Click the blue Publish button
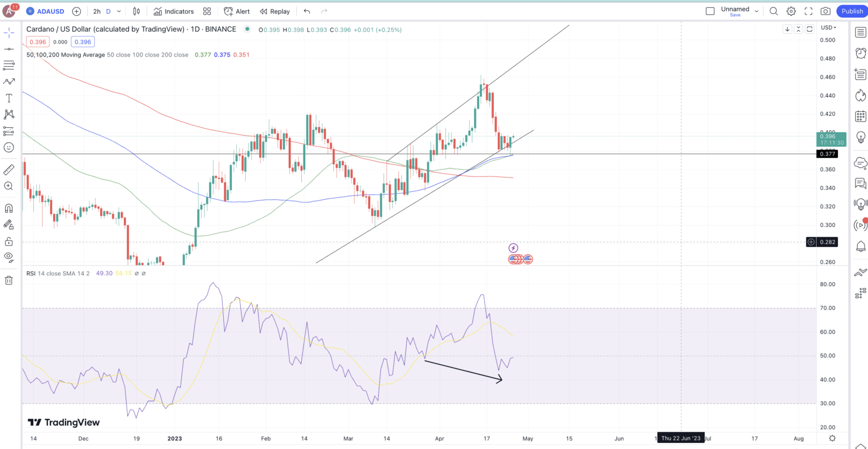Image resolution: width=868 pixels, height=449 pixels. click(851, 11)
